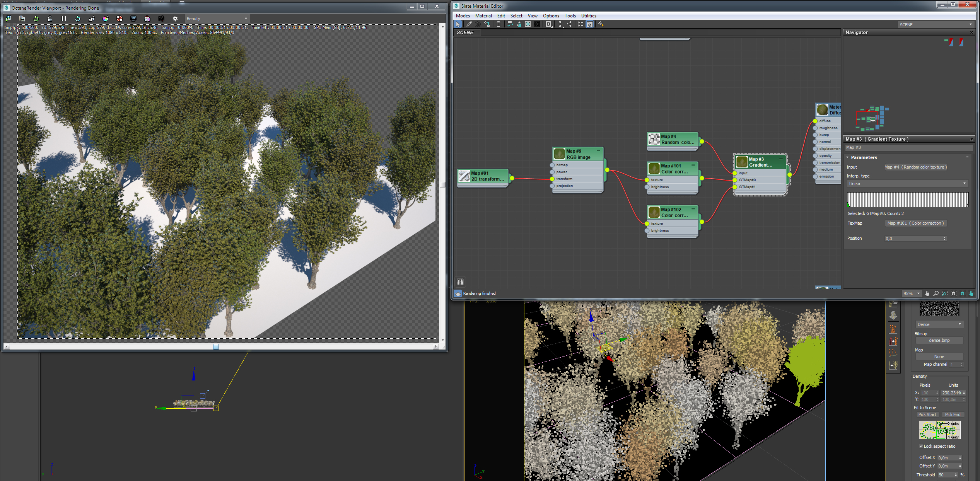Open the Material menu
This screenshot has height=481, width=980.
(483, 16)
